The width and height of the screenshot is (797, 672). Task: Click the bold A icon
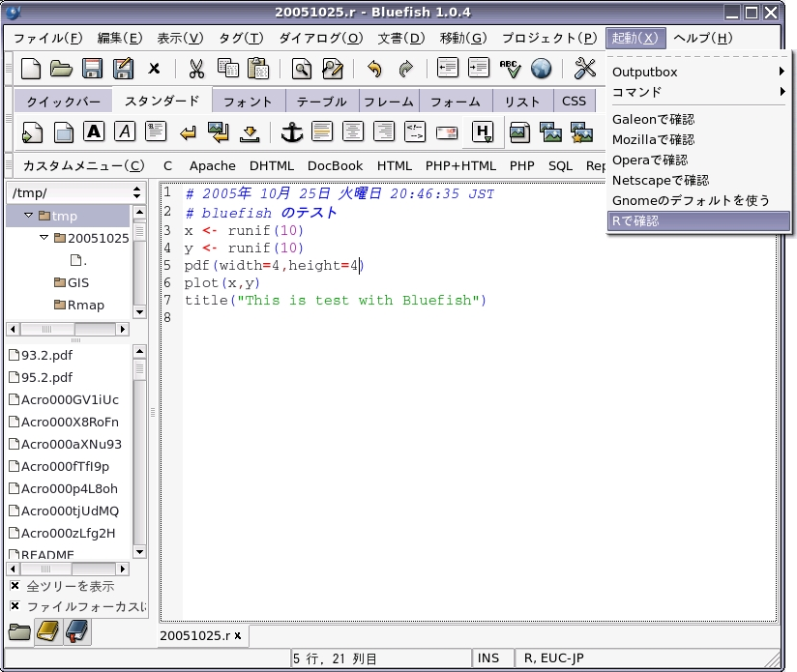[93, 131]
